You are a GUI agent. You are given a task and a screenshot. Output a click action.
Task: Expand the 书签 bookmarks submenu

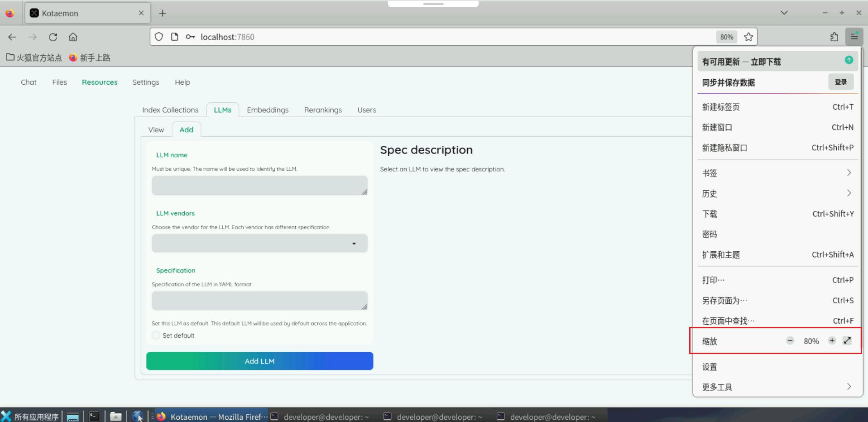777,173
